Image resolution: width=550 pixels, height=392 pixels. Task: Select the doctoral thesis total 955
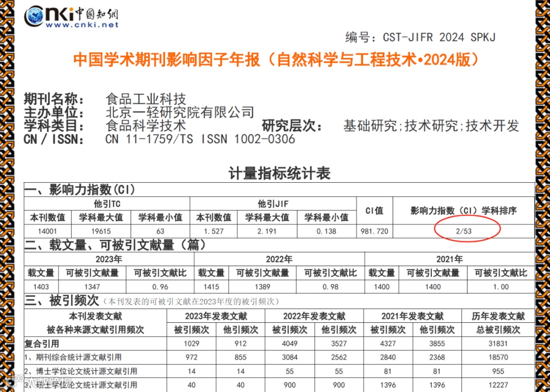498,371
